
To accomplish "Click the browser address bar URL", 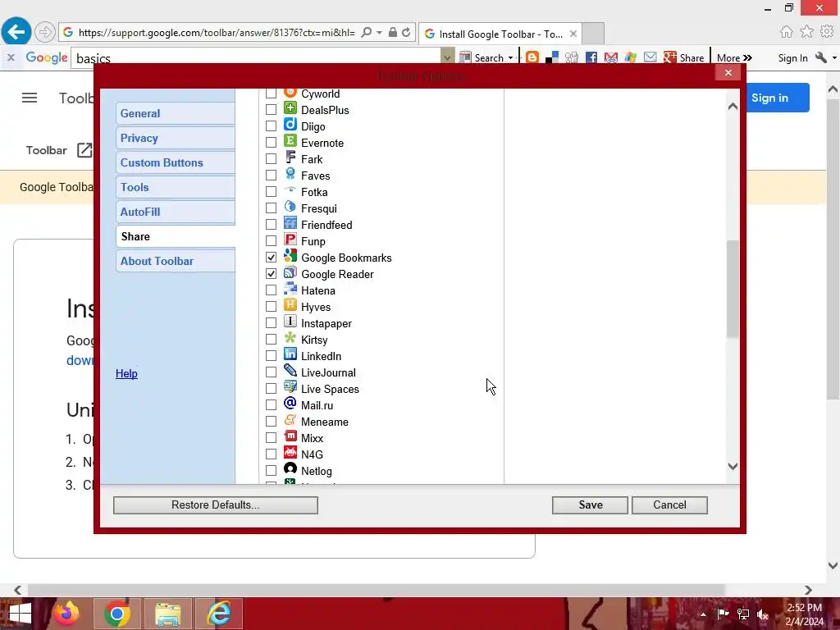I will [217, 32].
